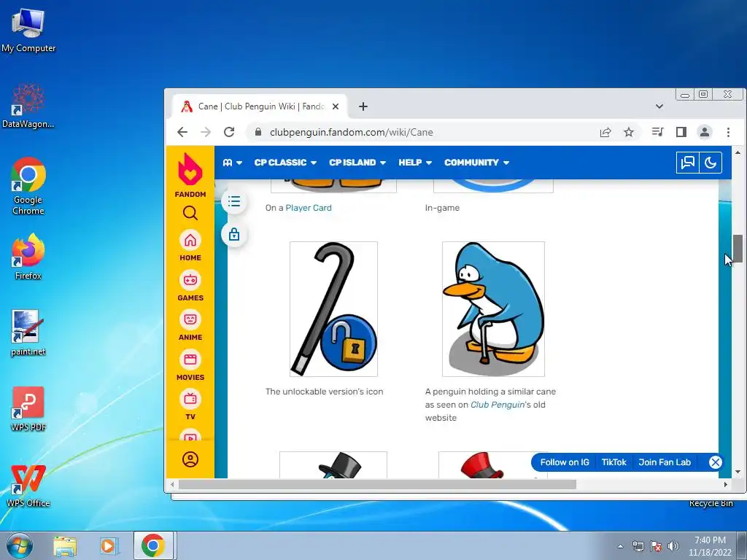Screen dimensions: 747x560
Task: Click vertical scrollbar down arrow
Action: coord(738,472)
